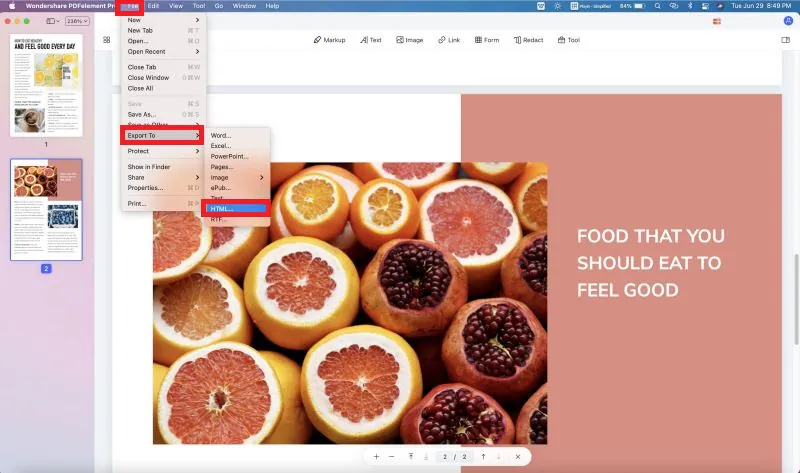The height and width of the screenshot is (473, 800).
Task: Close the floating page navigation bar
Action: click(518, 457)
